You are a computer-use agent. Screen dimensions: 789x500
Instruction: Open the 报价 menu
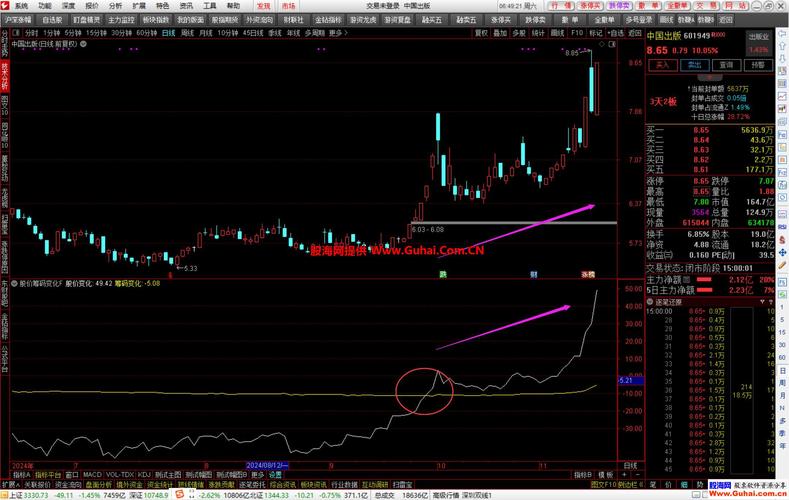pos(92,6)
